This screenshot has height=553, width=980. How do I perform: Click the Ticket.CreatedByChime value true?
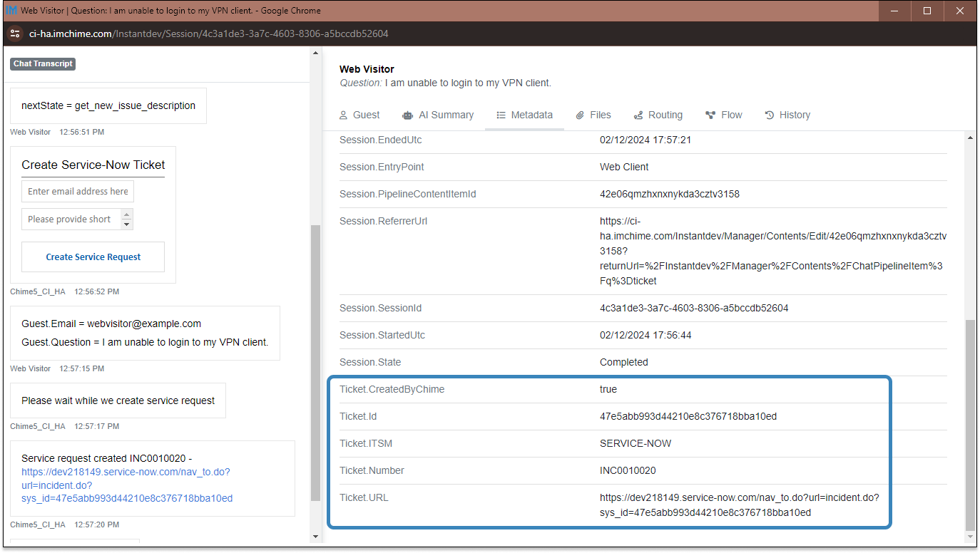[608, 389]
